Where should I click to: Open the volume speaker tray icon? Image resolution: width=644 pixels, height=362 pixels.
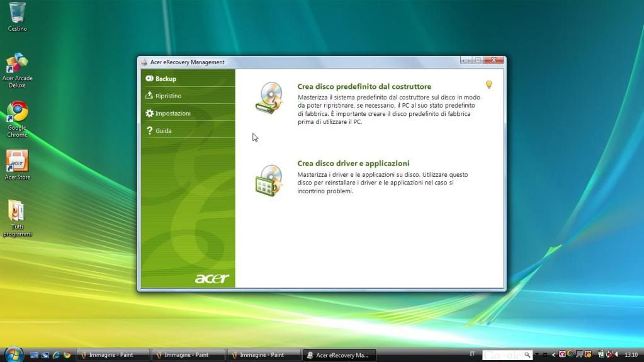point(616,354)
